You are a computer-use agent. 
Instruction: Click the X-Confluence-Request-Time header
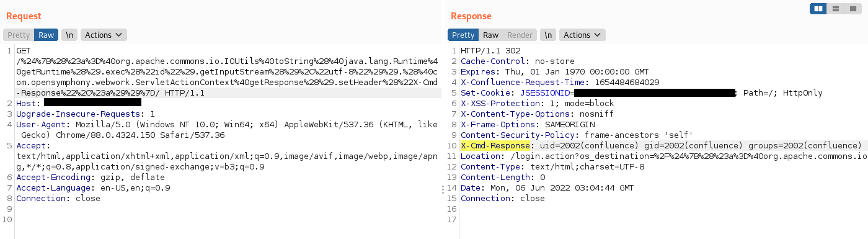(560, 82)
